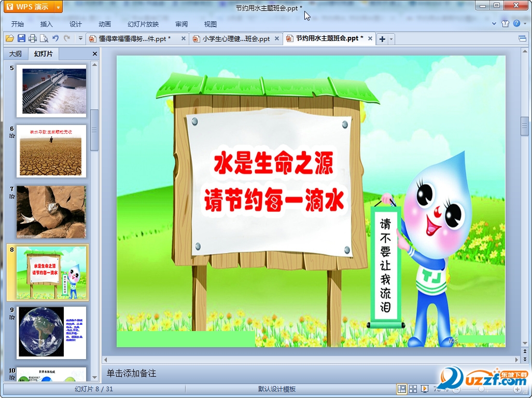The image size is (532, 398).
Task: Select slide 6 cracked dry land thumbnail
Action: [x=51, y=152]
